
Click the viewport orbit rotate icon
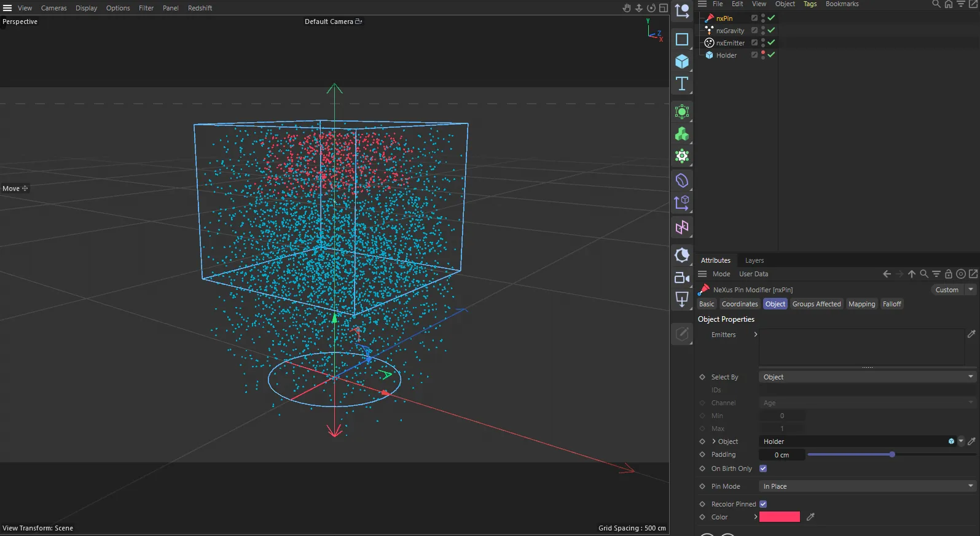click(x=651, y=8)
